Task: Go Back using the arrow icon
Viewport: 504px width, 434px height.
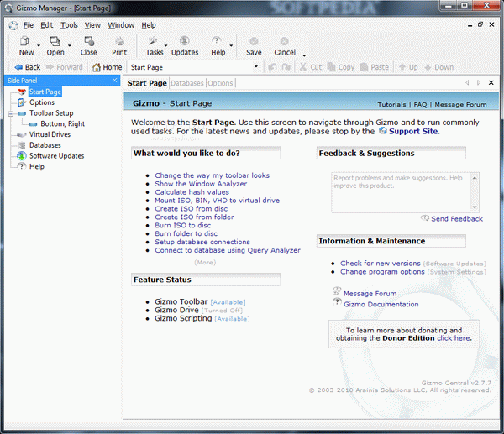Action: 18,67
